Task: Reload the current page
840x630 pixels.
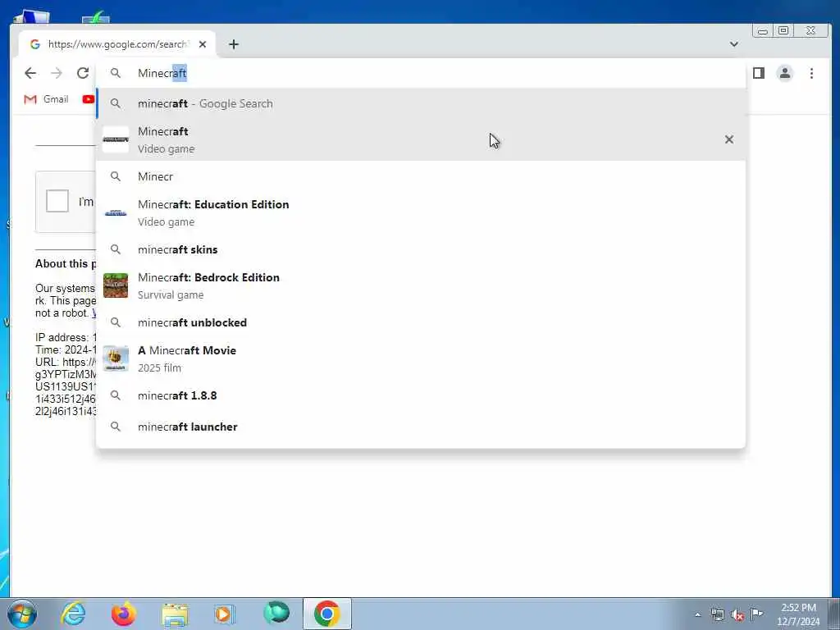Action: point(83,73)
